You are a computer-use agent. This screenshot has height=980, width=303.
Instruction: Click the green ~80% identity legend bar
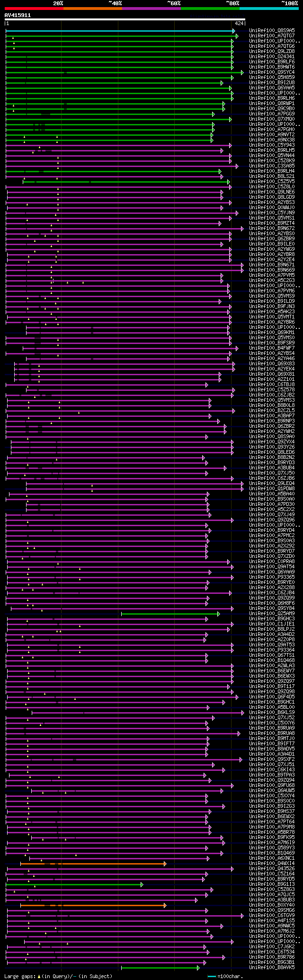coord(210,8)
